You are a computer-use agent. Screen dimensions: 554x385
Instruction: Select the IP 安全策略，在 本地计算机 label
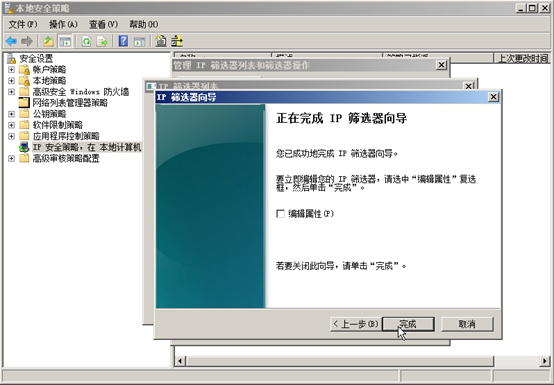click(x=87, y=147)
